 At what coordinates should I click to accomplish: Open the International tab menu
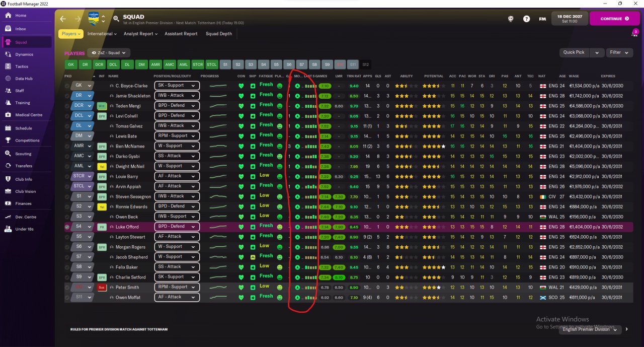point(102,34)
